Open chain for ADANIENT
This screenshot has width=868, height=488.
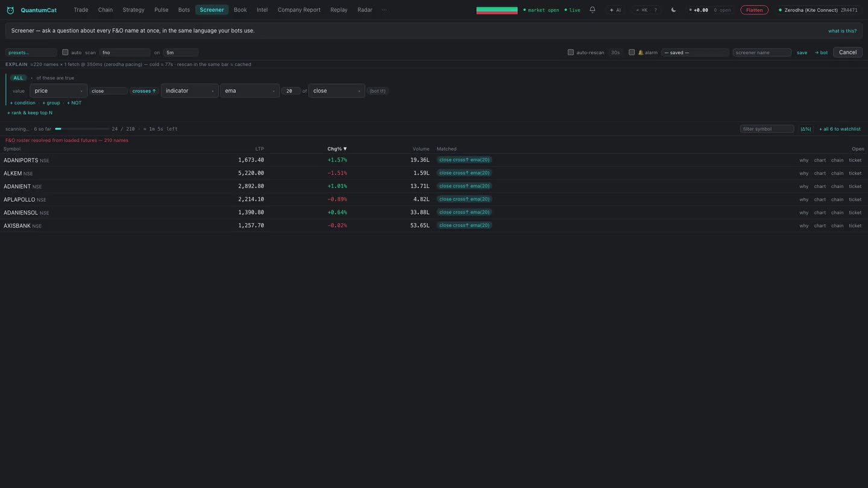coord(837,187)
